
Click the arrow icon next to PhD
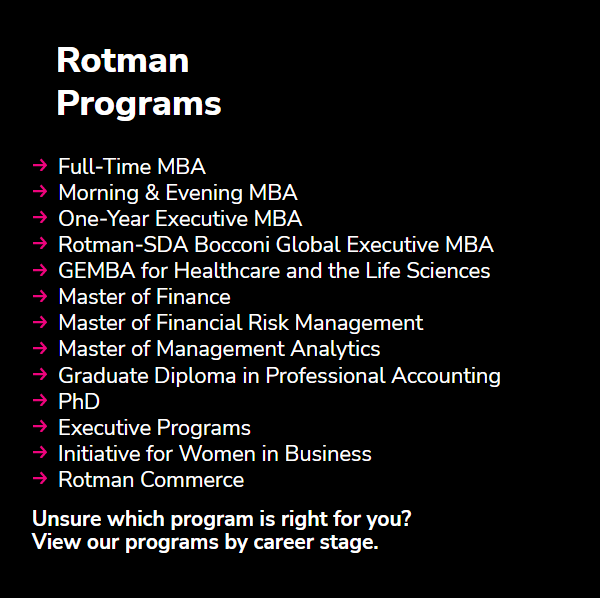pyautogui.click(x=40, y=401)
